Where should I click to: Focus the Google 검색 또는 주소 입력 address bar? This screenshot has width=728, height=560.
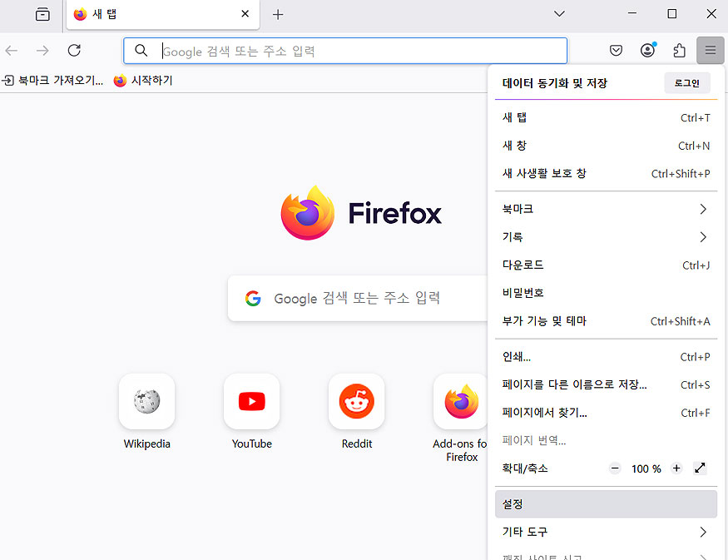click(x=345, y=51)
